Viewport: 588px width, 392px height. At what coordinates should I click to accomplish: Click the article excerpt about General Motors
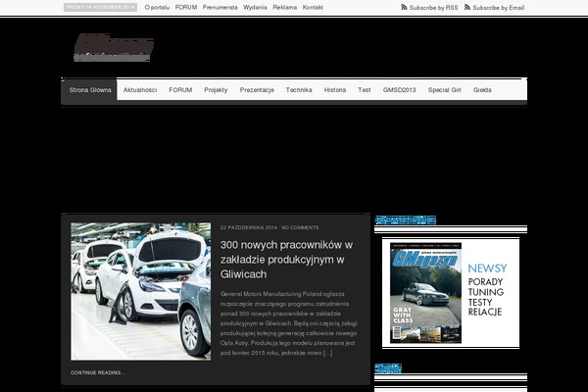[289, 323]
